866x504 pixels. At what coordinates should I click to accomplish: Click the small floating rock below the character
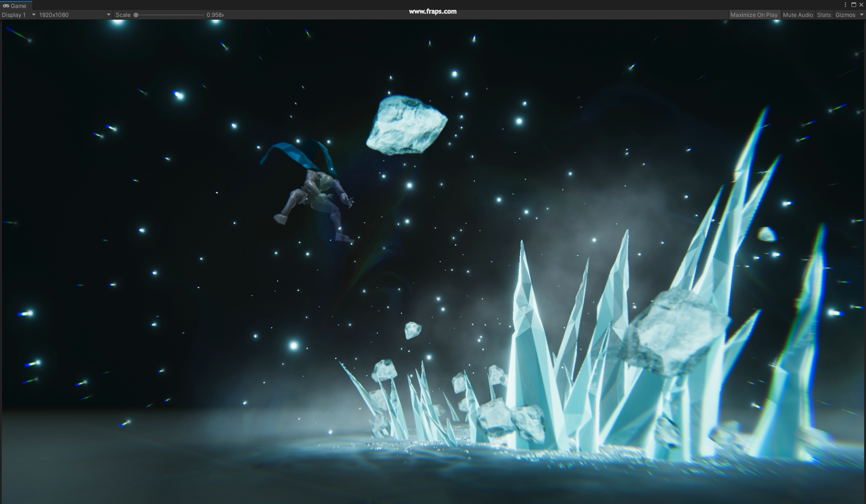pyautogui.click(x=412, y=330)
